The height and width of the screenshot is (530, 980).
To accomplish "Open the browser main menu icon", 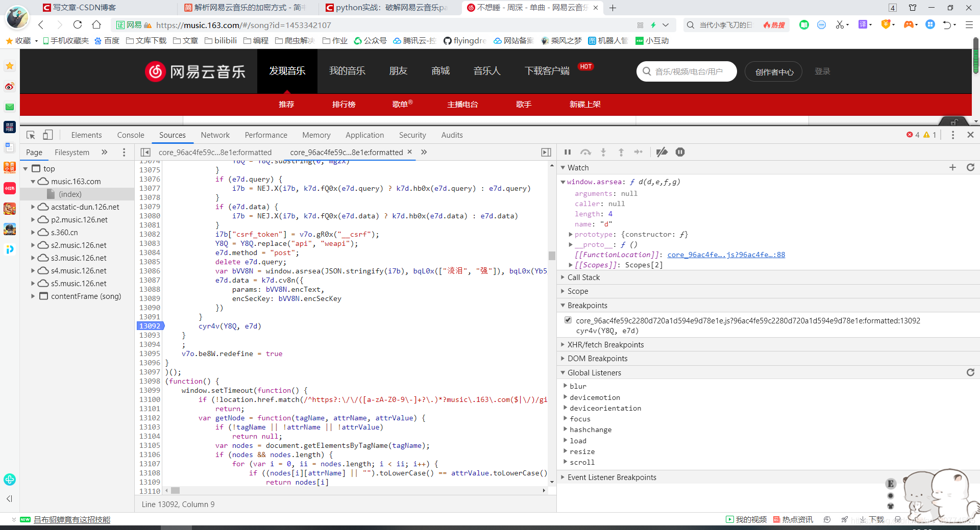I will tap(969, 24).
